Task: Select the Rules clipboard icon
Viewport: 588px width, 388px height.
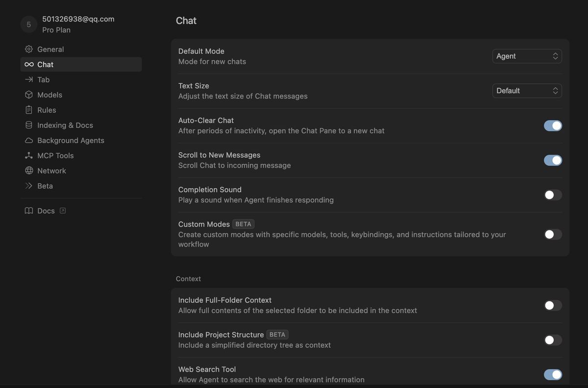Action: (x=28, y=110)
